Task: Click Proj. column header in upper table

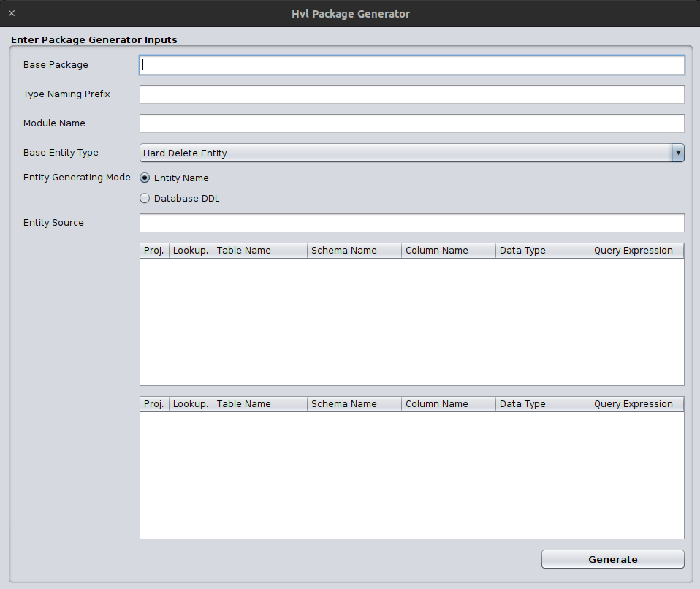Action: [154, 251]
